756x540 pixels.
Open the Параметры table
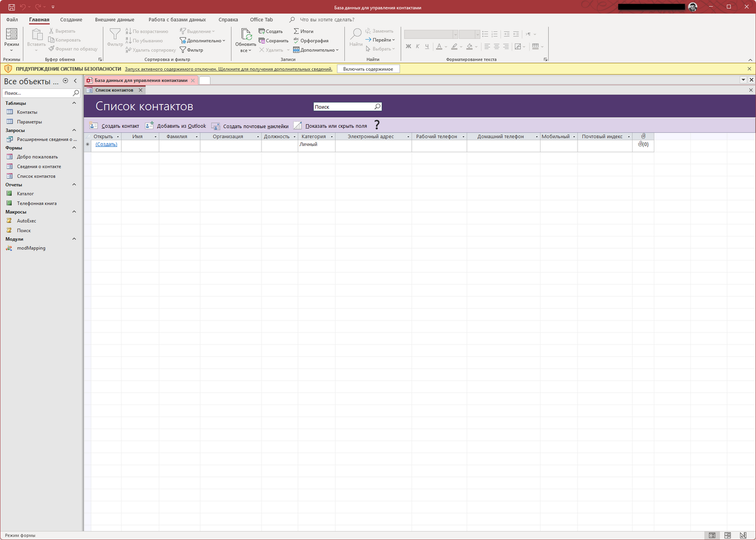29,122
